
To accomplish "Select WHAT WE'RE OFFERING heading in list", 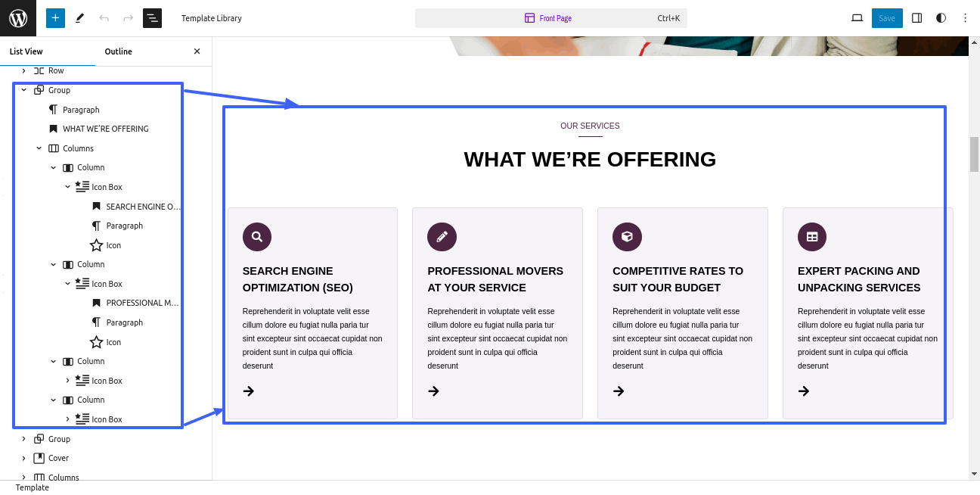I will 105,129.
